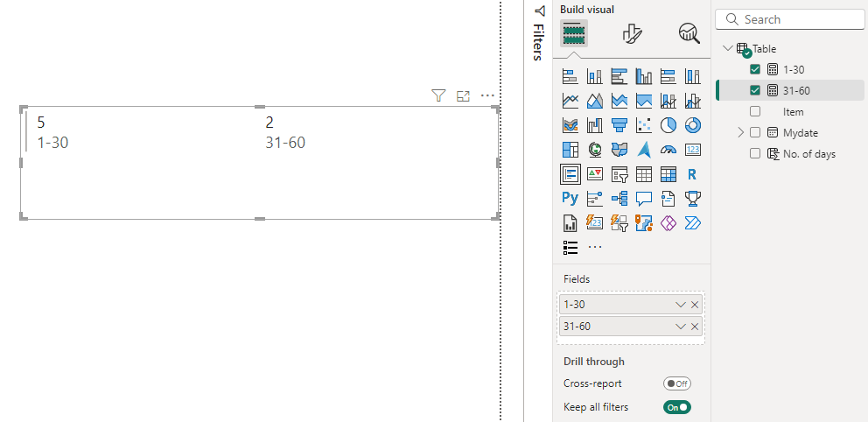Add a scatter chart visual
This screenshot has width=868, height=422.
coord(644,125)
